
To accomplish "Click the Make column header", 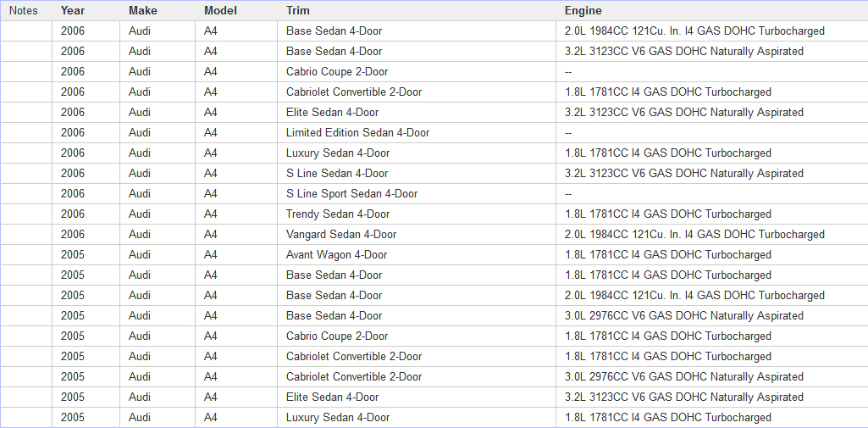I will tap(143, 11).
